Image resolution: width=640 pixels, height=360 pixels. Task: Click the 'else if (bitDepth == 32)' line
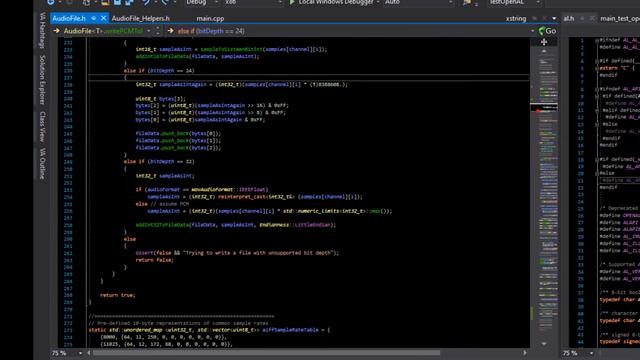coord(159,162)
